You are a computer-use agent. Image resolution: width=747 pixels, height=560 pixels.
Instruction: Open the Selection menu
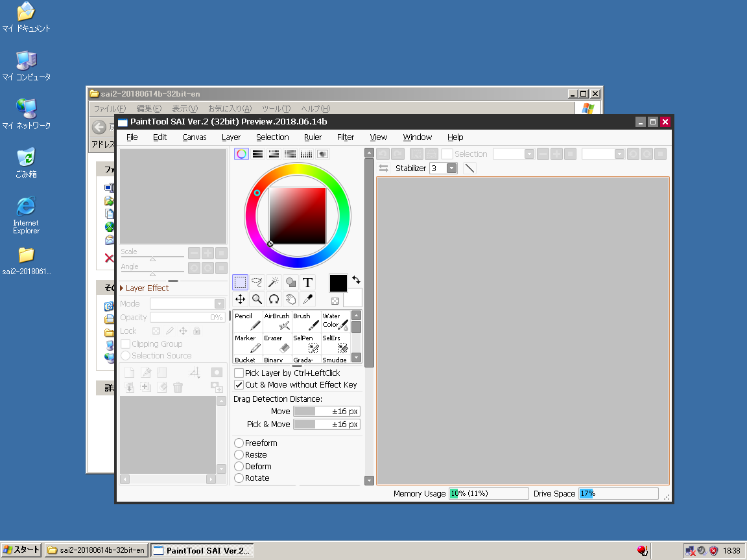click(272, 137)
